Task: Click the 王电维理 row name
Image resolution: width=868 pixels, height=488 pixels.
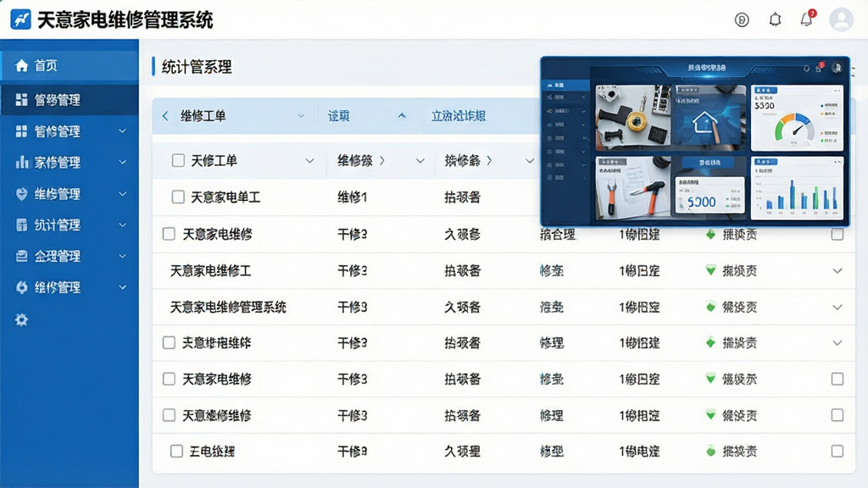Action: click(212, 452)
